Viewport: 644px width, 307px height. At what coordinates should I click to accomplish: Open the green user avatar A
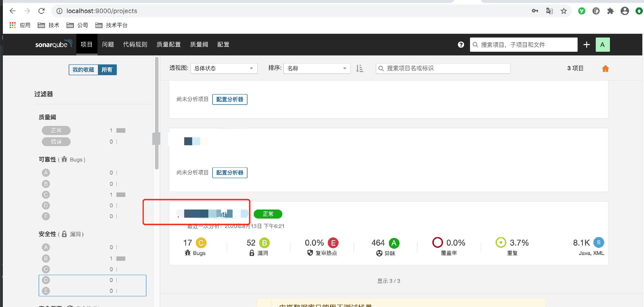(602, 45)
